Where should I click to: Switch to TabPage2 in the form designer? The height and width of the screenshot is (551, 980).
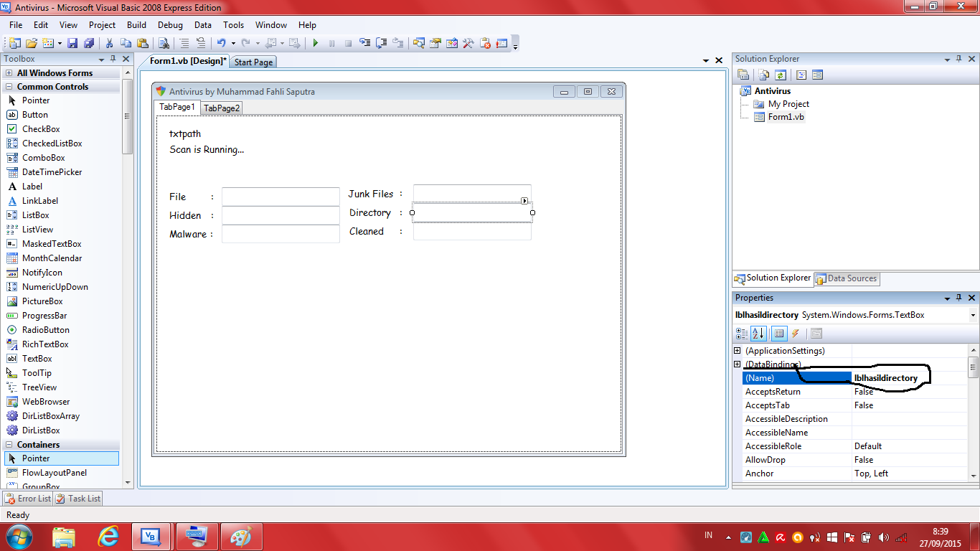222,108
